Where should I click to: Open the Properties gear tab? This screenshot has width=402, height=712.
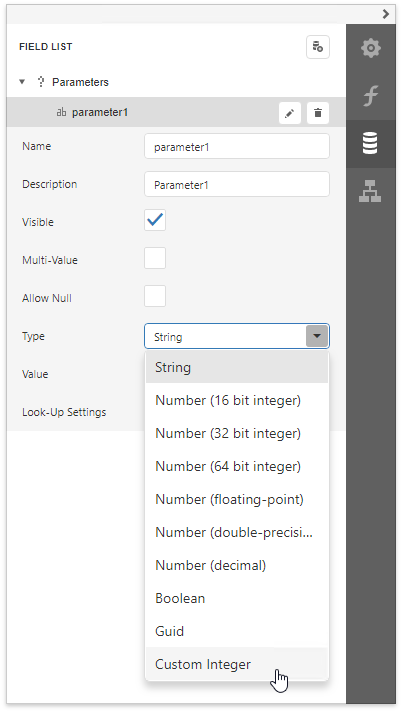370,48
